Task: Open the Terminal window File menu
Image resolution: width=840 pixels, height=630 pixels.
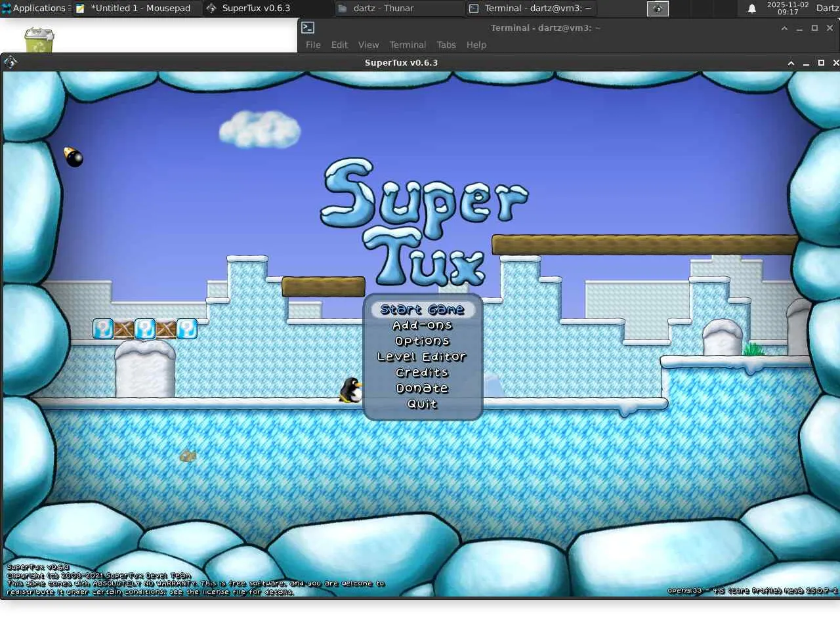Action: point(313,45)
